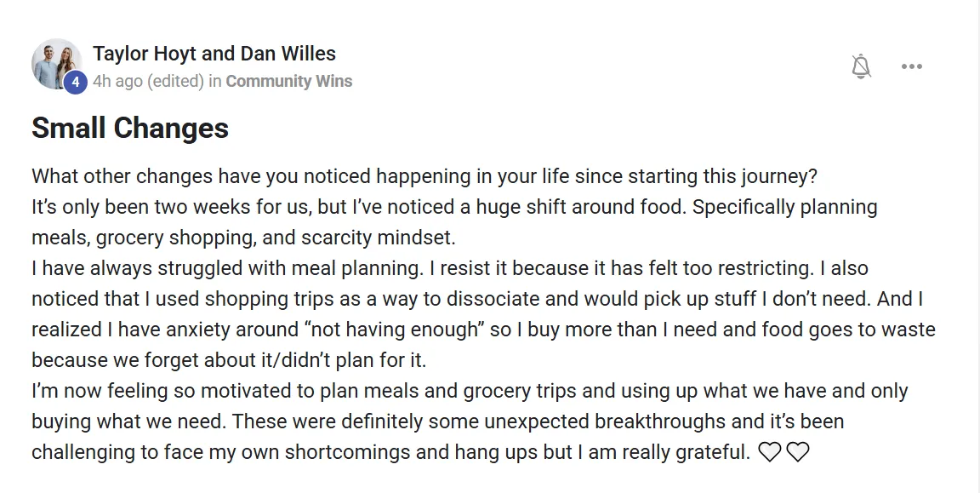This screenshot has height=493, width=980.
Task: Click the blue level 4 badge
Action: tap(75, 83)
